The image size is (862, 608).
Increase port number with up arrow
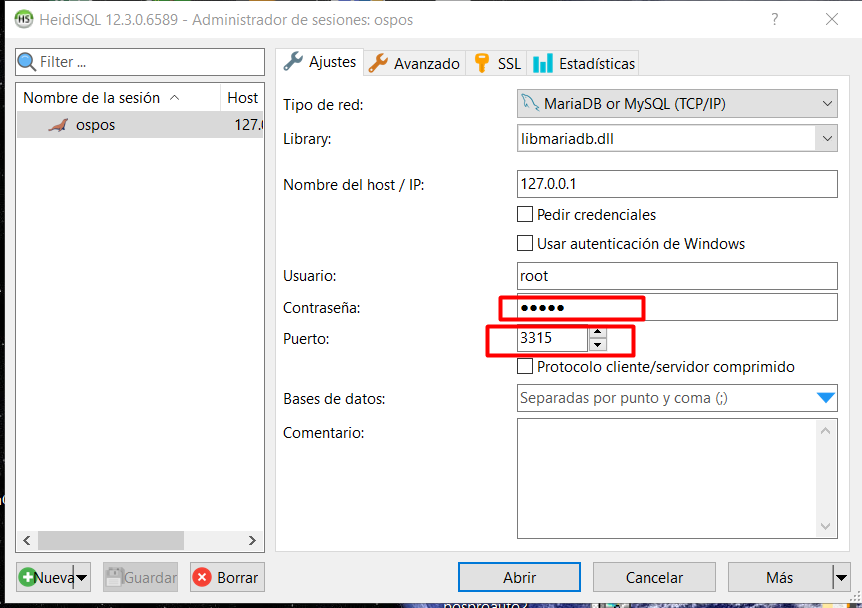(598, 332)
